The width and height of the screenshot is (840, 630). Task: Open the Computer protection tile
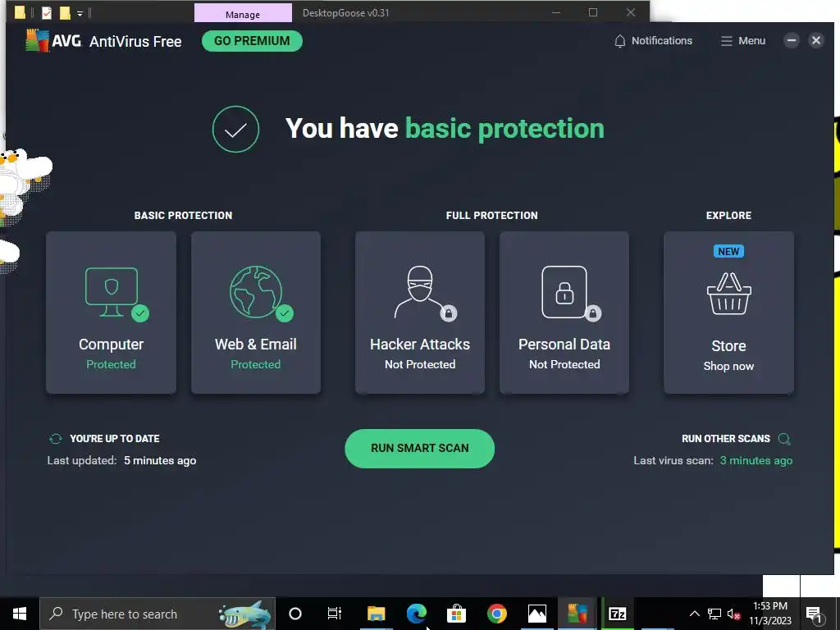click(111, 313)
